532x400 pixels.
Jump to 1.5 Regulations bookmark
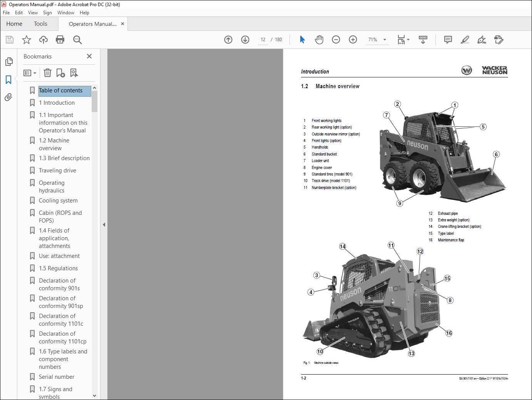(x=58, y=268)
